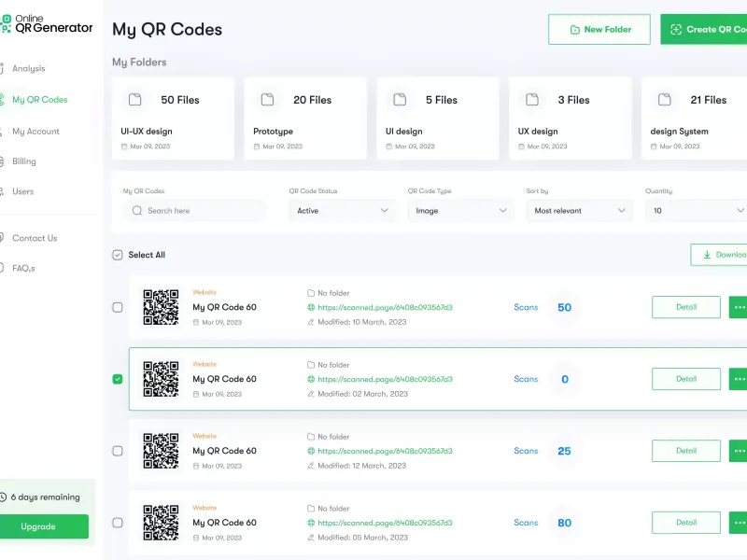
Task: Click the scan count 25
Action: [x=565, y=451]
